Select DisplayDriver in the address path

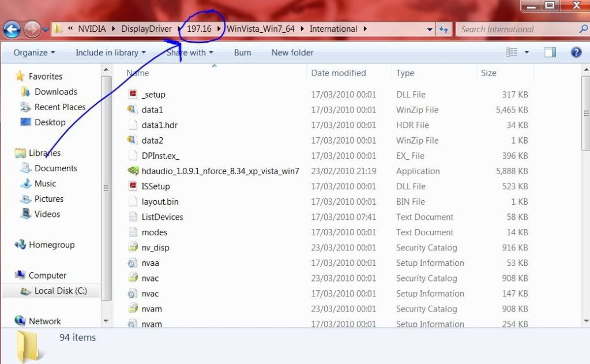(x=146, y=29)
